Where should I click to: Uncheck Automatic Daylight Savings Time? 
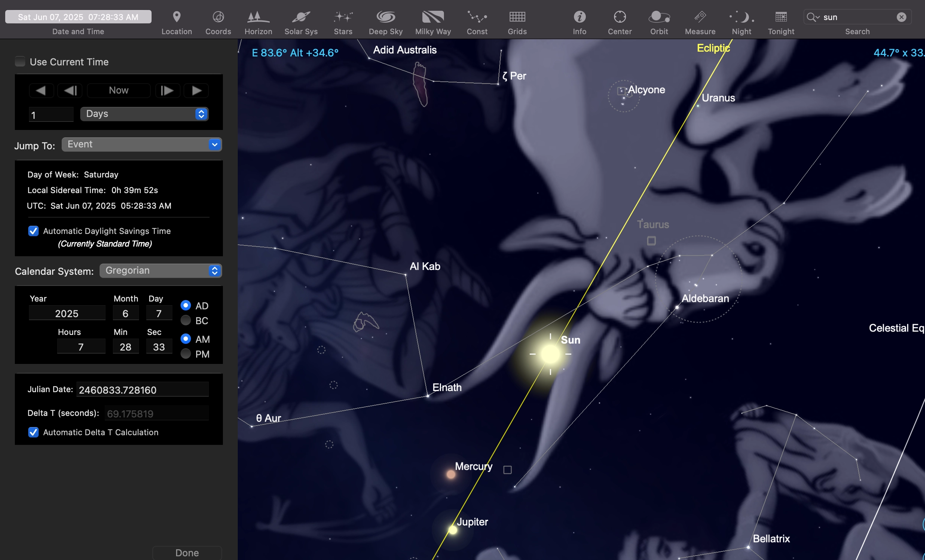[x=33, y=231]
